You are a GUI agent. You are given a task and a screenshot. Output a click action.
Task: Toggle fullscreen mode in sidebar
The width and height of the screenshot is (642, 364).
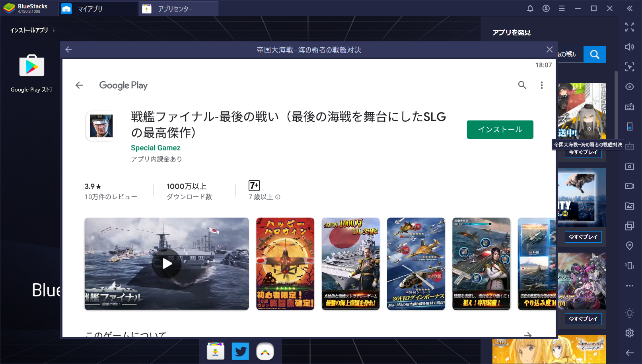click(630, 27)
